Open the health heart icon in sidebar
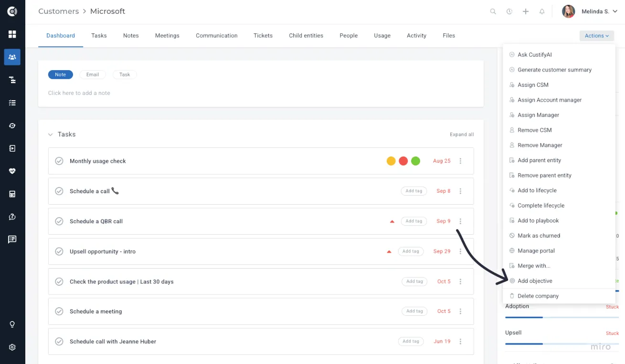This screenshot has height=364, width=625. coord(12,171)
